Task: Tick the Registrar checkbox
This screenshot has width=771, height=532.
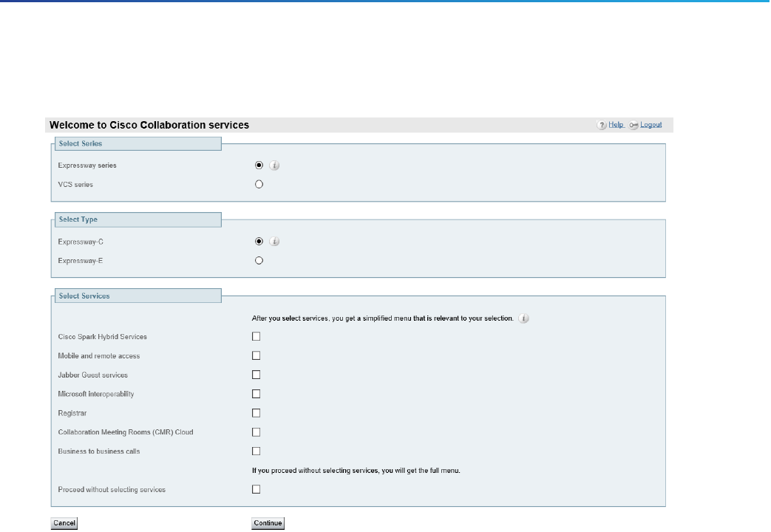Action: (x=257, y=413)
